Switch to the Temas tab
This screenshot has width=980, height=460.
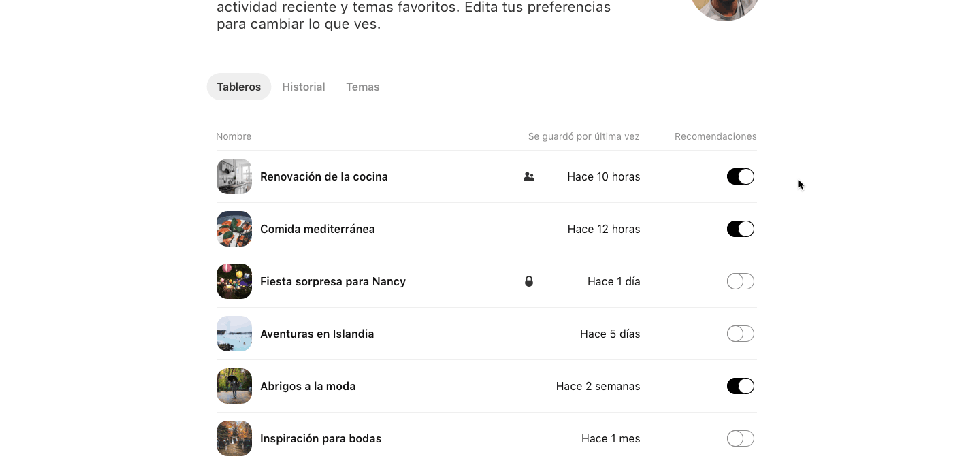pyautogui.click(x=363, y=87)
